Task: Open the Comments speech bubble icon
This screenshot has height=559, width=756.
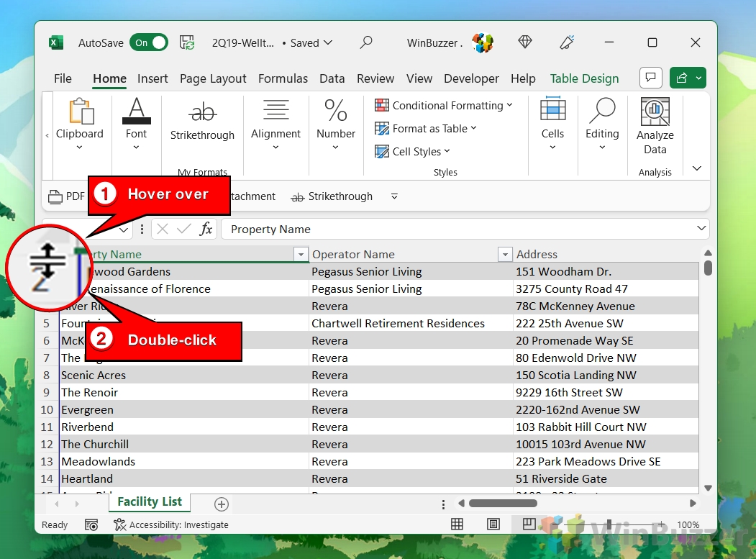Action: pyautogui.click(x=650, y=78)
